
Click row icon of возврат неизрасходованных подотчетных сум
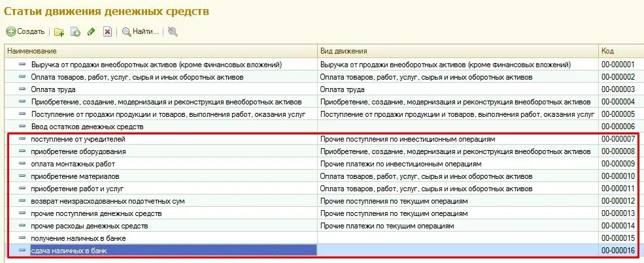click(23, 201)
